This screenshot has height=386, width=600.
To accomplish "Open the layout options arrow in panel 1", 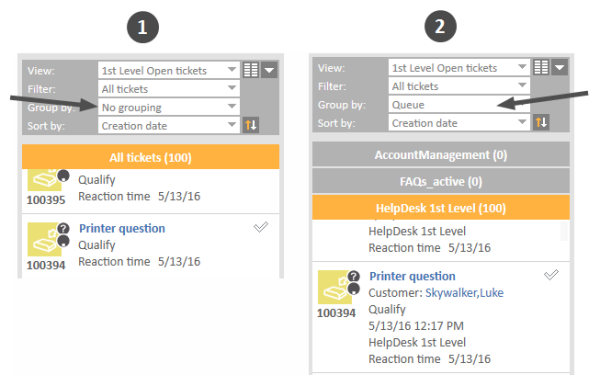I will [x=269, y=70].
